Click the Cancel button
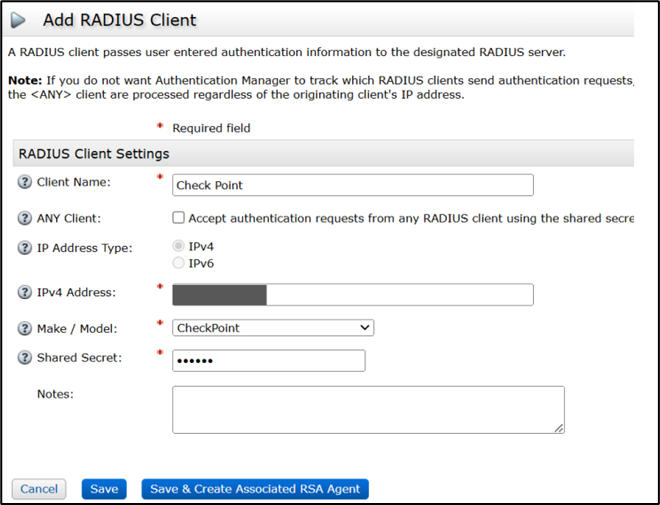The width and height of the screenshot is (660, 505). (39, 489)
